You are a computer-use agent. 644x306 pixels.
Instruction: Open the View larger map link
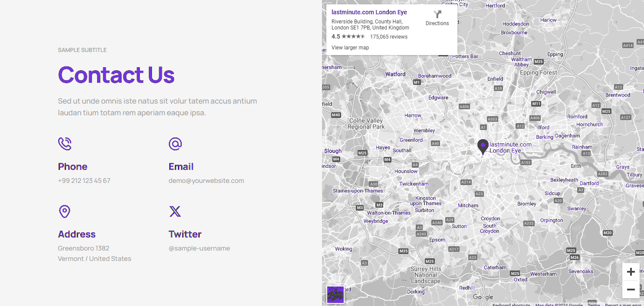350,48
